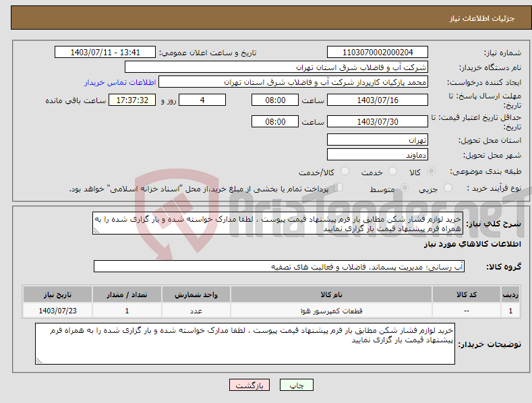
Task: Click the buyer notes textarea
Action: pos(245,344)
